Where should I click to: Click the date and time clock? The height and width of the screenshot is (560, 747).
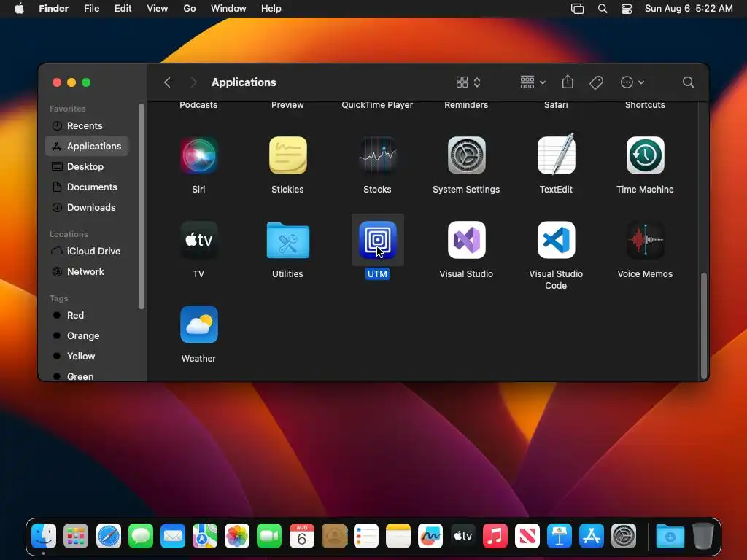pos(689,9)
